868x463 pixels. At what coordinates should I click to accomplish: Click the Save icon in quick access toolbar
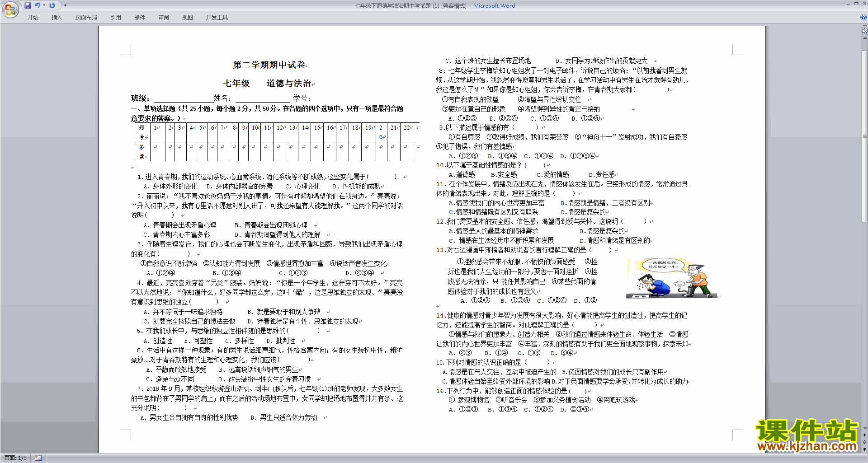[x=28, y=5]
